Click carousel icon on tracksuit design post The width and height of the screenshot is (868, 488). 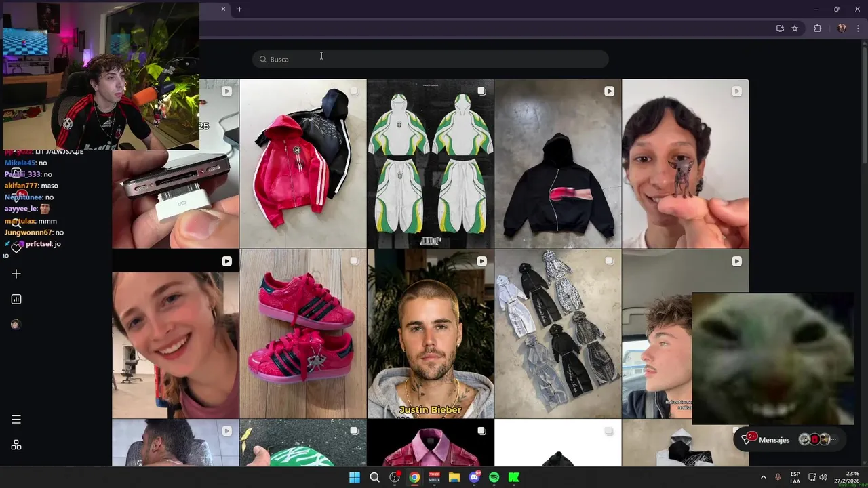[481, 91]
